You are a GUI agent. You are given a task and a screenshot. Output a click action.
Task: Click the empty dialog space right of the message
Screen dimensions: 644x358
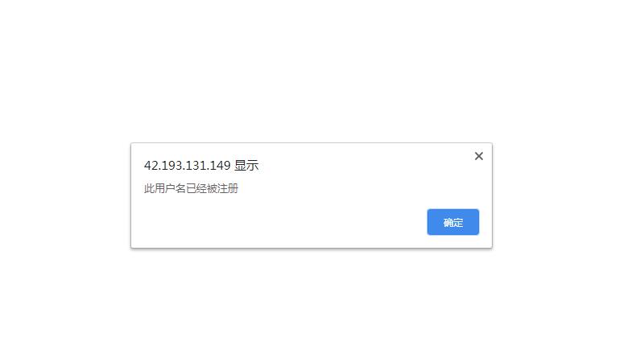click(361, 188)
